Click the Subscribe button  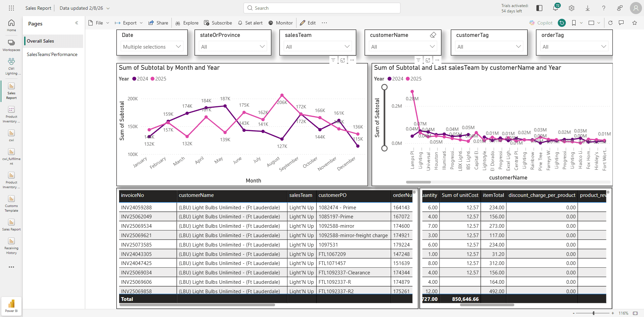(218, 23)
